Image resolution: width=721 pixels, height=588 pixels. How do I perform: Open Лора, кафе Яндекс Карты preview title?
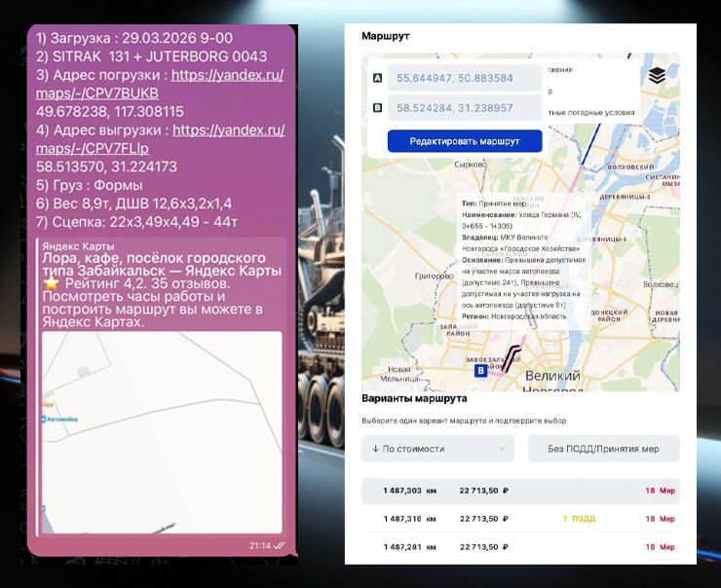(x=162, y=264)
